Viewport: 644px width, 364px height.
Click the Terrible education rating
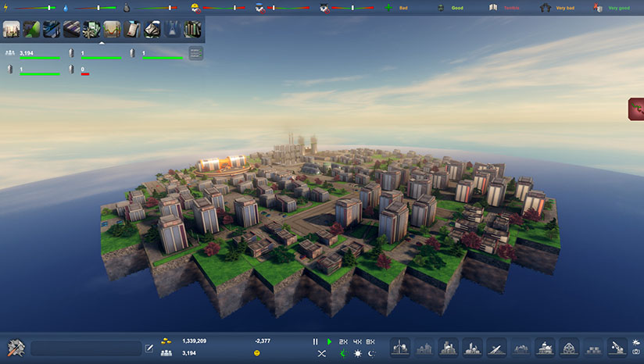click(511, 8)
